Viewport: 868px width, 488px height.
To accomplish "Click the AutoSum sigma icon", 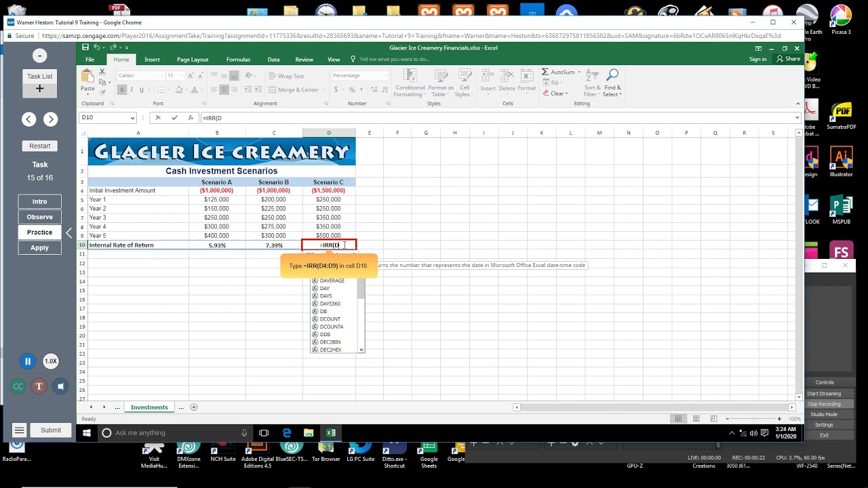I will pyautogui.click(x=545, y=72).
